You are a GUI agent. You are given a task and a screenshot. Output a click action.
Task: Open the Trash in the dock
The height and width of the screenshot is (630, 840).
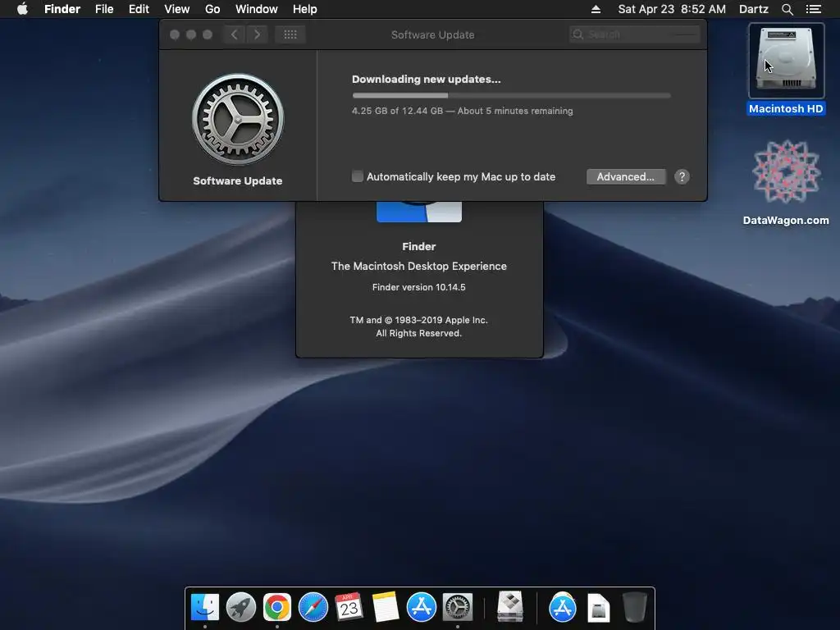(x=635, y=608)
